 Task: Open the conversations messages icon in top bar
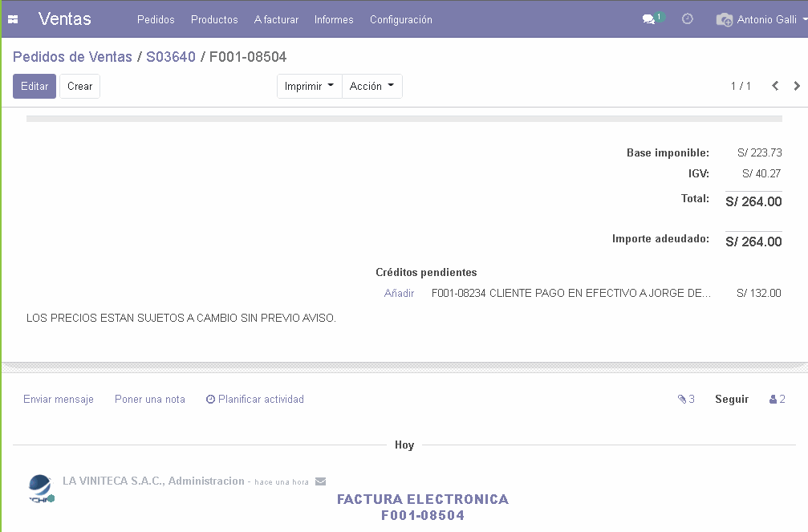coord(648,18)
